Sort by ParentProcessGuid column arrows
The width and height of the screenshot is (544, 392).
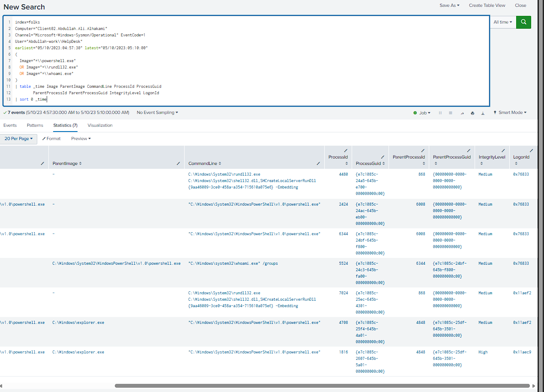click(435, 164)
